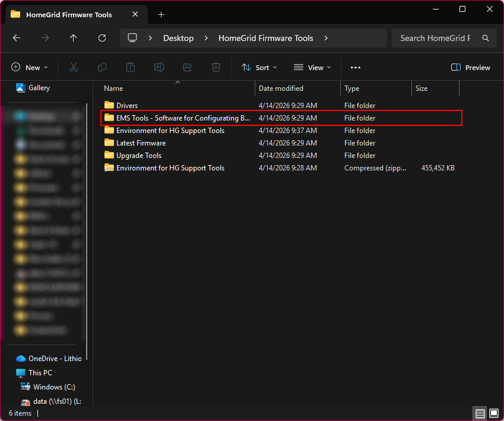Close the HomeGrid Firmware Tools tab
This screenshot has width=504, height=421.
(135, 14)
